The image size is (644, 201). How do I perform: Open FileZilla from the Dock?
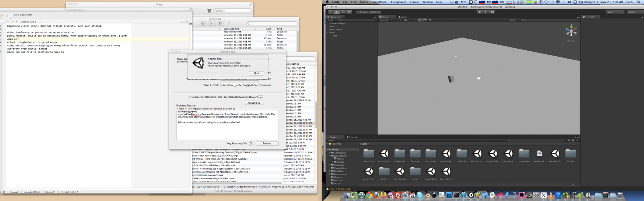398,195
